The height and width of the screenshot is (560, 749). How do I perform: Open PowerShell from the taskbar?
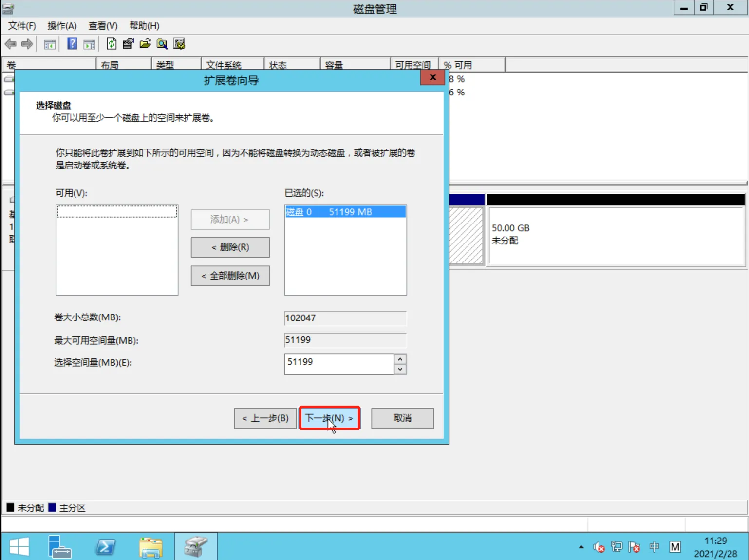coord(106,546)
